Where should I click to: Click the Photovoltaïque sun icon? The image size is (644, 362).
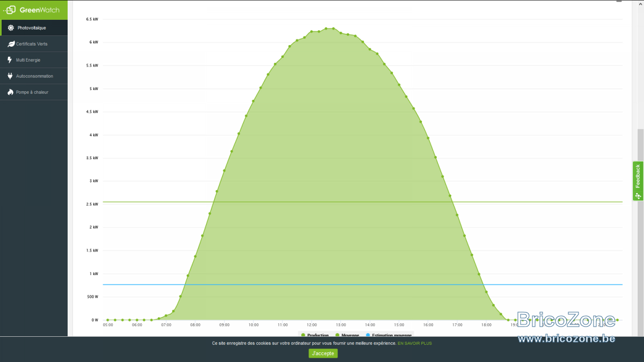(x=11, y=28)
